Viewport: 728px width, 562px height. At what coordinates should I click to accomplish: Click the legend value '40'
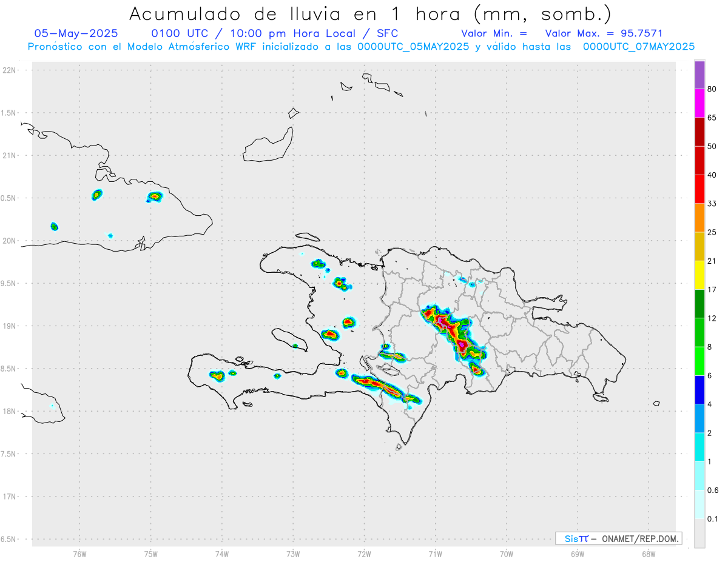tap(712, 175)
